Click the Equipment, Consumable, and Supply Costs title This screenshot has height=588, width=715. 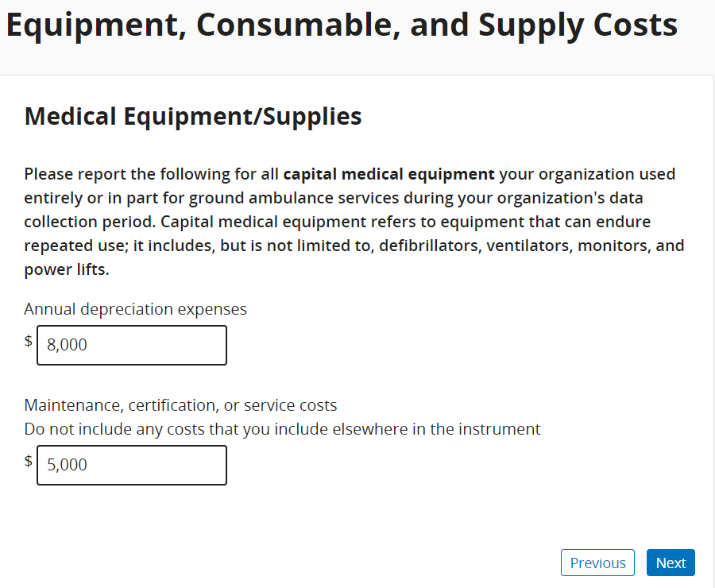[x=342, y=25]
